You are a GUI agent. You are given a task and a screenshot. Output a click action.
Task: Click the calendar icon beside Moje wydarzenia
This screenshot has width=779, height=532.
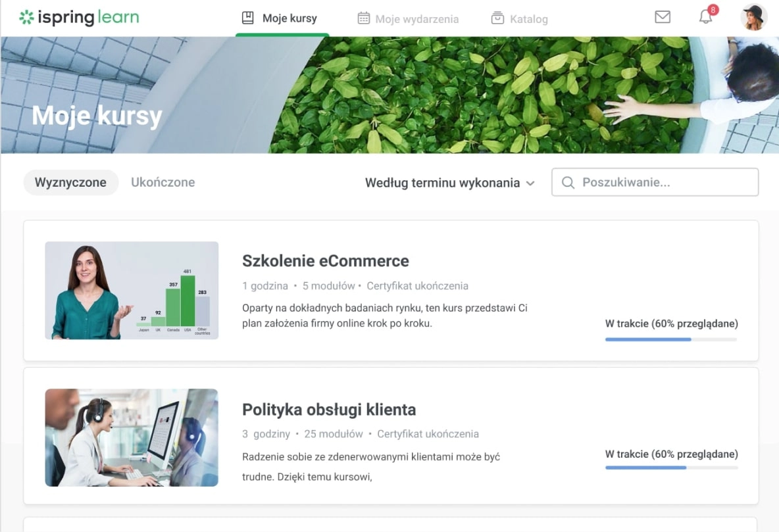(364, 18)
